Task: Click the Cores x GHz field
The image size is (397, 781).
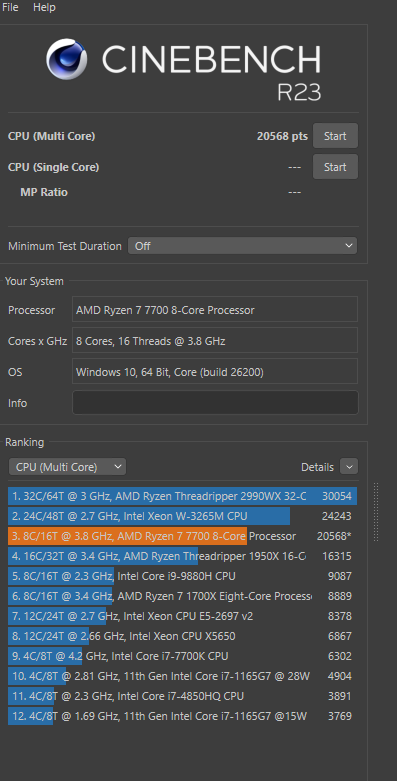Action: (x=215, y=341)
